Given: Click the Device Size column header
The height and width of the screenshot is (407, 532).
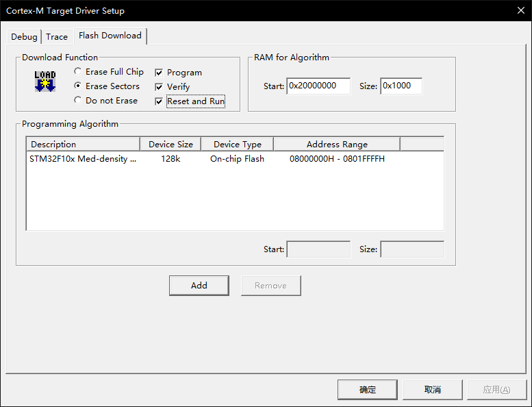Looking at the screenshot, I should (170, 145).
